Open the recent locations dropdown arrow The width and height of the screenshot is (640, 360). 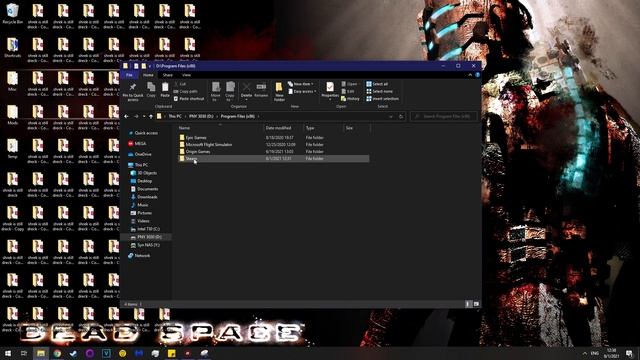coord(144,117)
